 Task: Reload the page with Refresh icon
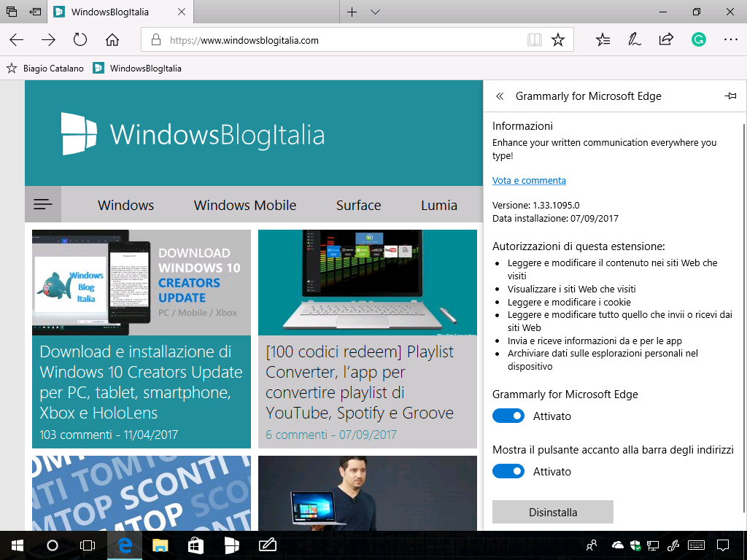click(80, 39)
